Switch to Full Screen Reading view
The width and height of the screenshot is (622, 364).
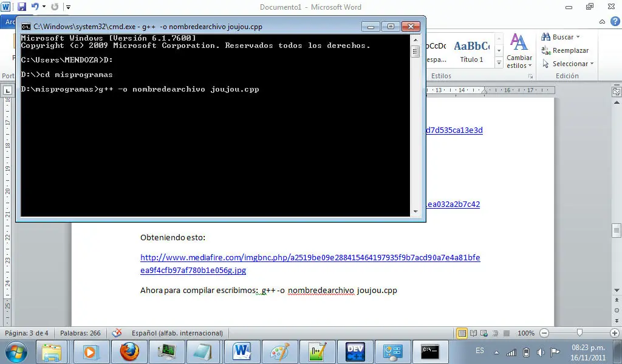point(473,333)
